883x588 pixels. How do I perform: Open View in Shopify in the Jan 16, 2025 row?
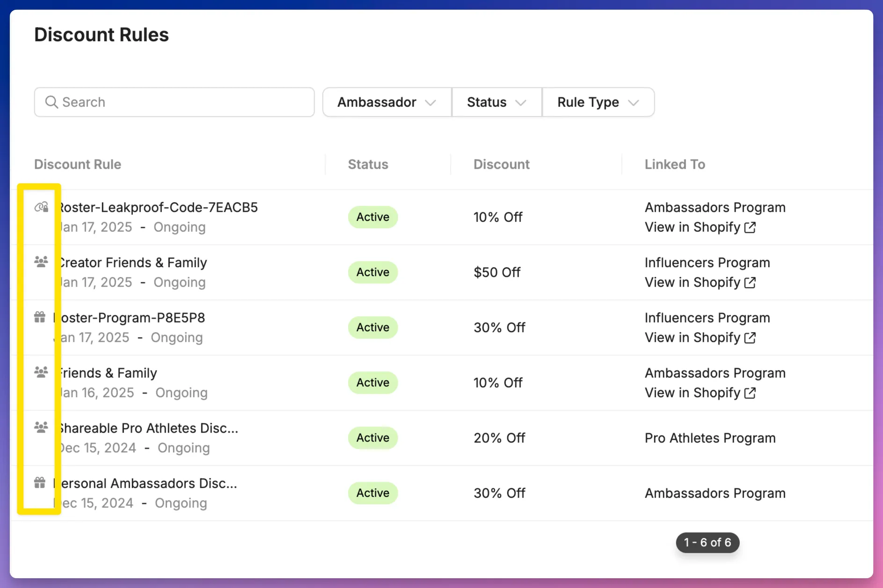click(x=700, y=393)
